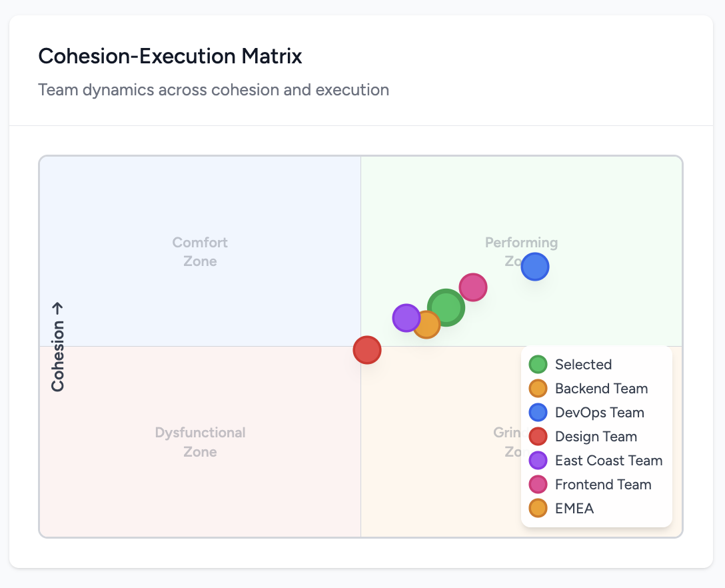Click the Frontend Team legend text
The height and width of the screenshot is (588, 725).
[603, 485]
